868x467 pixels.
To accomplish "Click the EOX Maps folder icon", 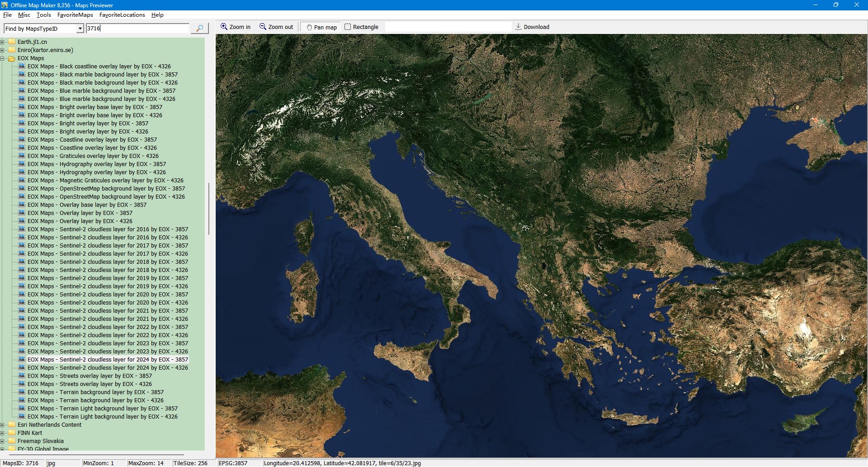I will coord(12,58).
